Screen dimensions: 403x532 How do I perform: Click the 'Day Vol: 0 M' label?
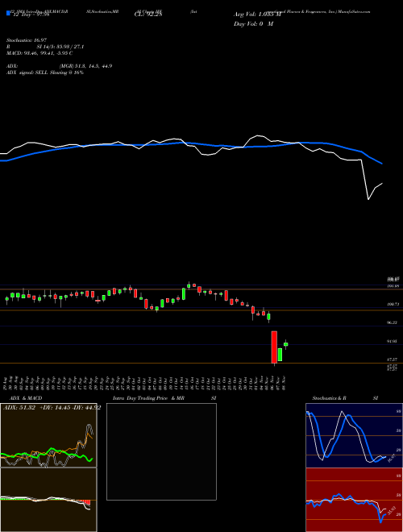(253, 24)
